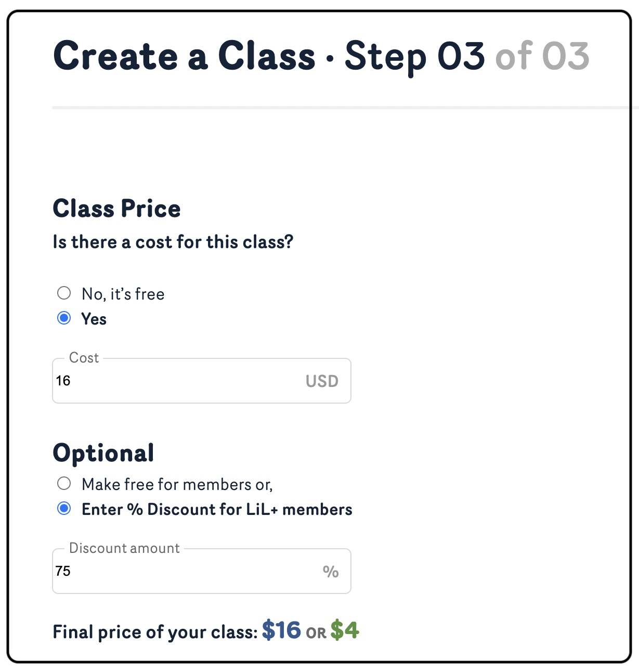Choose the "Yes" cost radio button
This screenshot has width=639, height=672.
pos(64,318)
